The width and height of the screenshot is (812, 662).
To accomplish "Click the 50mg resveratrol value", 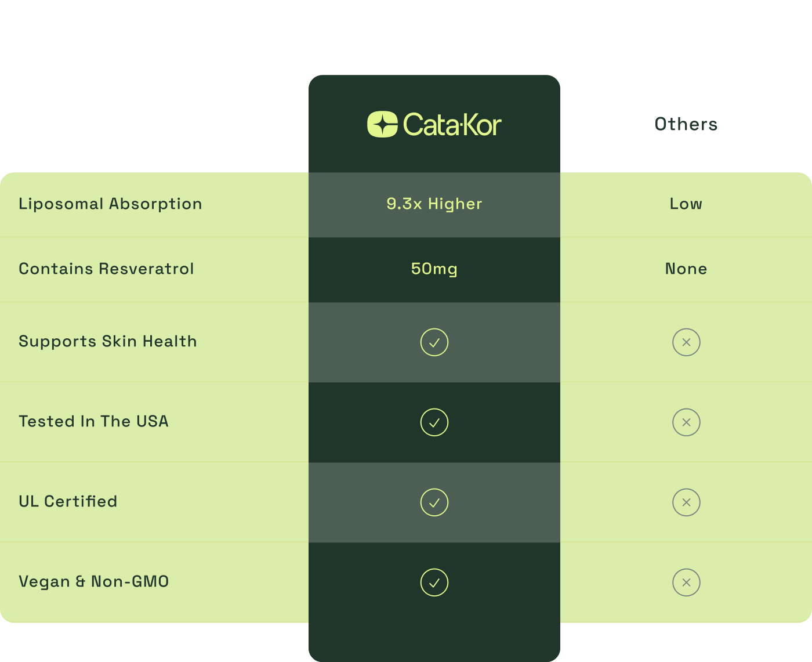I will [x=434, y=269].
